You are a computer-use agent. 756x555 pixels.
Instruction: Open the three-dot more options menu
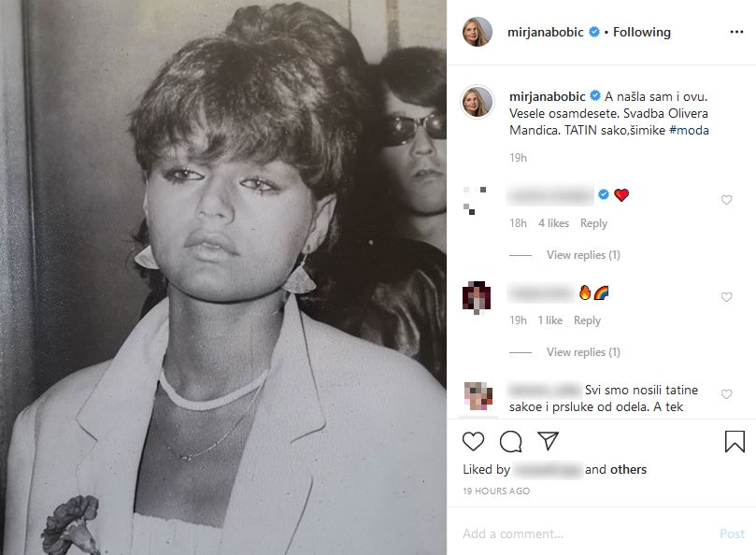pos(736,32)
